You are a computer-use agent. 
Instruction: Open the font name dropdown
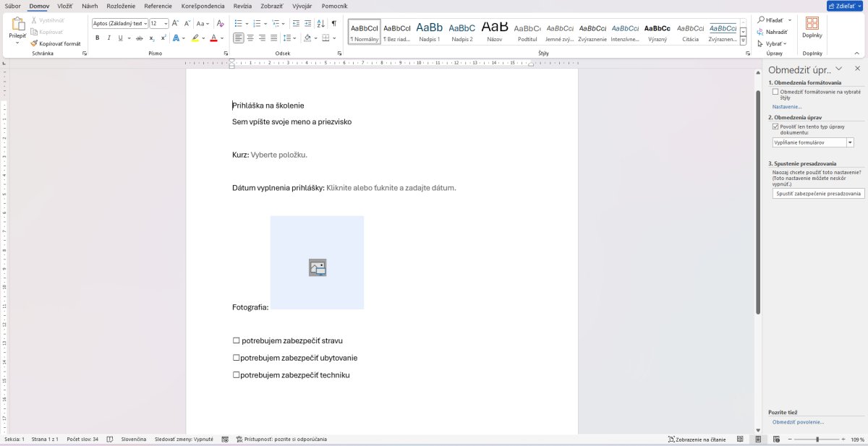point(145,23)
